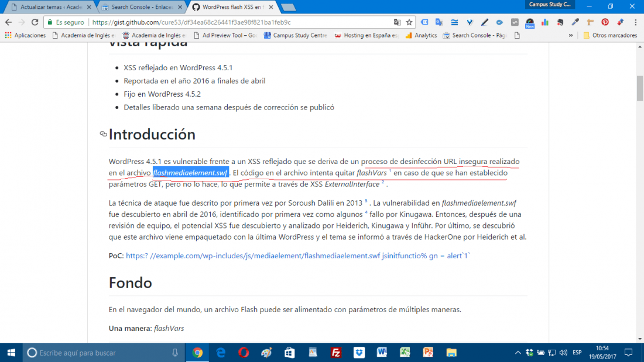This screenshot has height=362, width=644.
Task: Click the colored bar chart extension icon
Action: point(545,22)
